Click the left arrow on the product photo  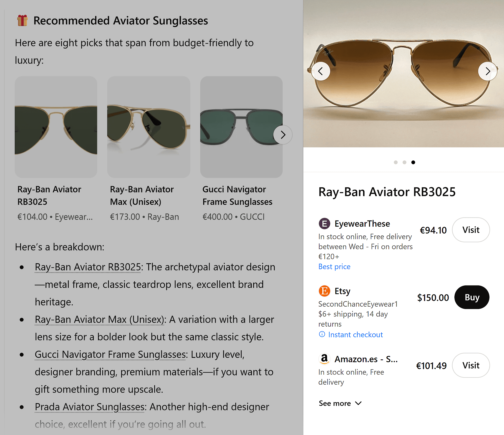click(x=321, y=71)
